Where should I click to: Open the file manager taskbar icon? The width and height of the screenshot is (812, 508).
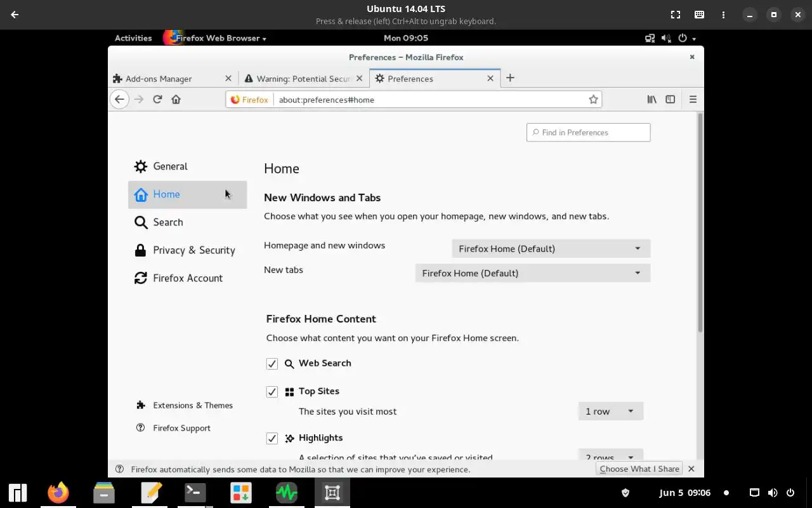pyautogui.click(x=104, y=493)
